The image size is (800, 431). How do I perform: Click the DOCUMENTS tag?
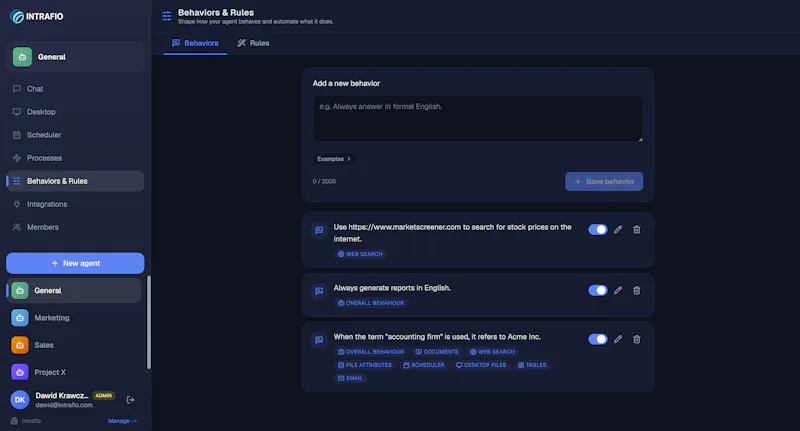(x=437, y=352)
